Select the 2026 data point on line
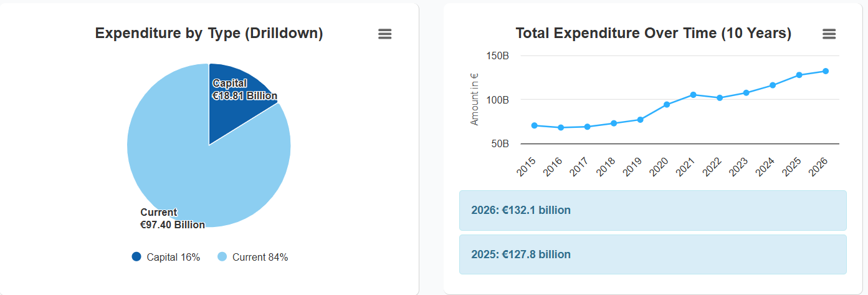Viewport: 868px width, 295px height. coord(826,71)
